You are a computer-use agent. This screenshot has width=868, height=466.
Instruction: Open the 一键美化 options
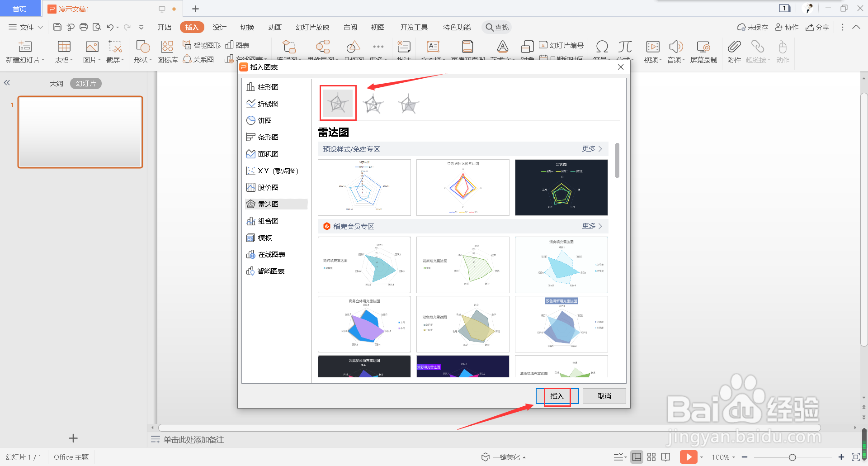[x=504, y=457]
